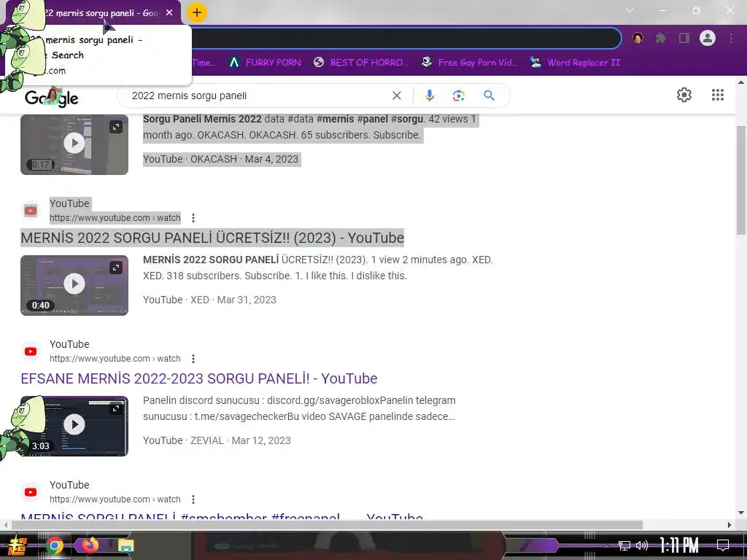747x560 pixels.
Task: Open more options for the EFSANE MERNİS result
Action: point(193,359)
